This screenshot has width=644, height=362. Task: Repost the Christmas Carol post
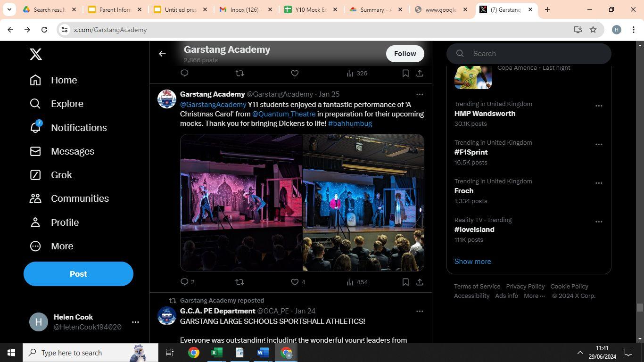[x=239, y=282]
